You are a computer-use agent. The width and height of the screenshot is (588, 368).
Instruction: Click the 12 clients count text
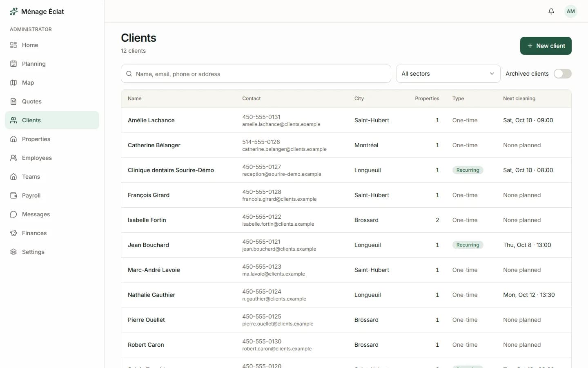click(133, 51)
